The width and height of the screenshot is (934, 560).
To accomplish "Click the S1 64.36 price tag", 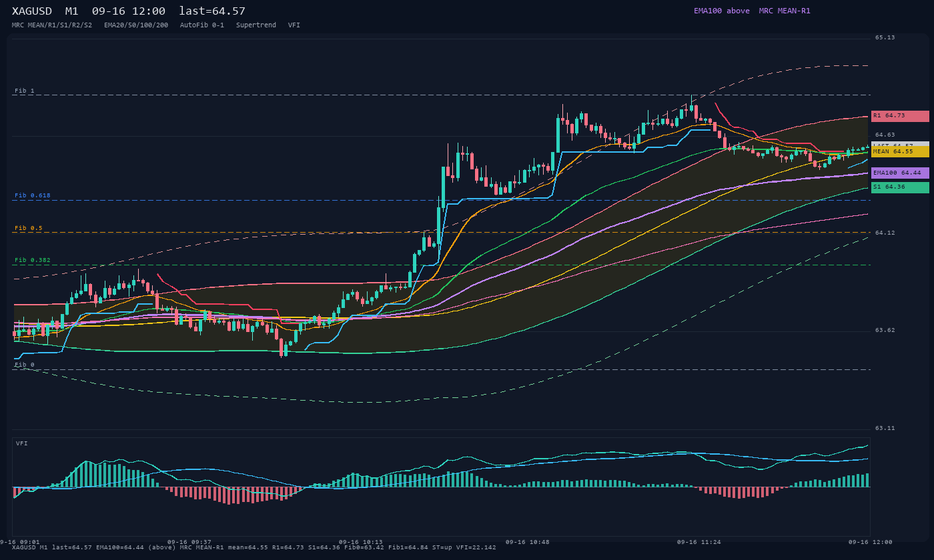I will pos(900,187).
